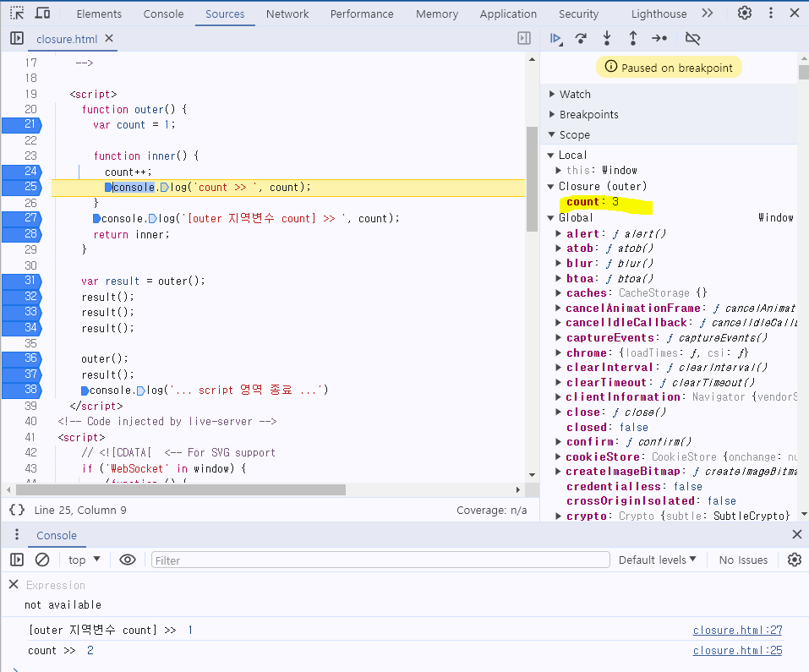The height and width of the screenshot is (672, 809).
Task: Select the Console drawer tab
Action: pyautogui.click(x=57, y=535)
